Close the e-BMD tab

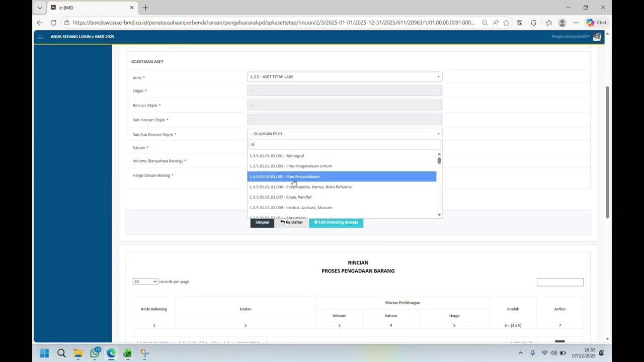click(132, 8)
